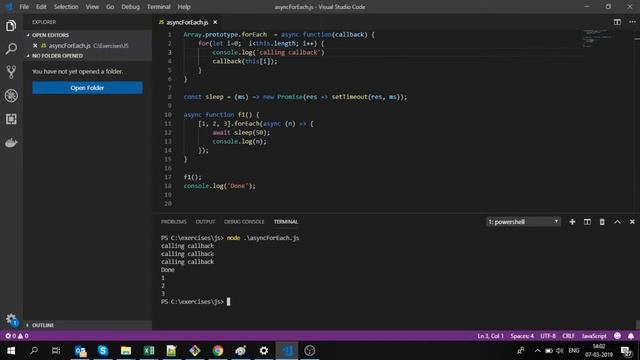Open Settings gear on the taskbar
The image size is (640, 360).
[x=264, y=351]
